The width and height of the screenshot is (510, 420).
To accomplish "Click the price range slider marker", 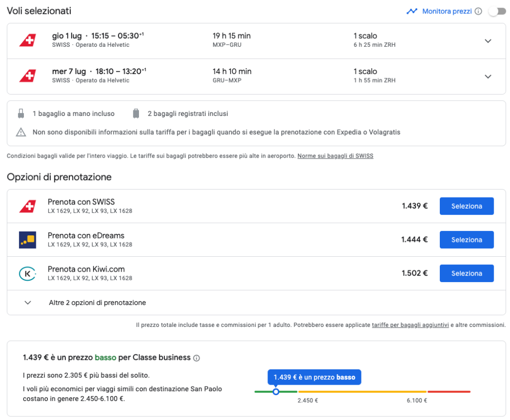I will click(276, 392).
